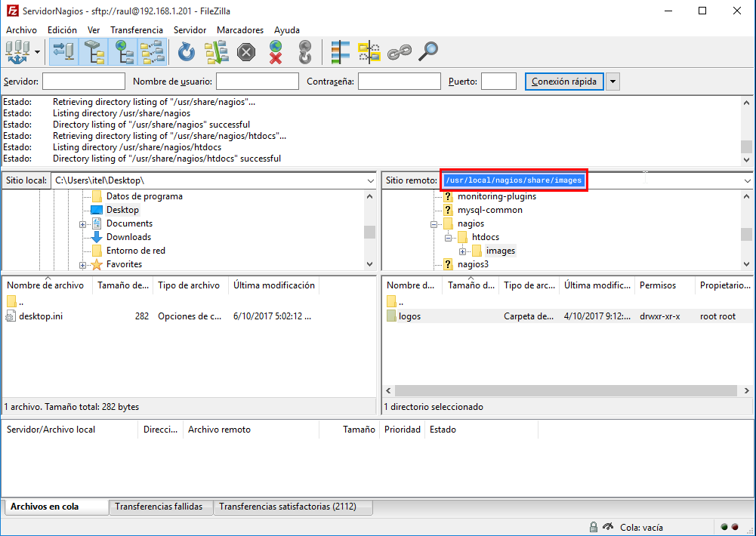Screen dimensions: 756x536
Task: Open the Sitio local path dropdown
Action: [x=370, y=180]
